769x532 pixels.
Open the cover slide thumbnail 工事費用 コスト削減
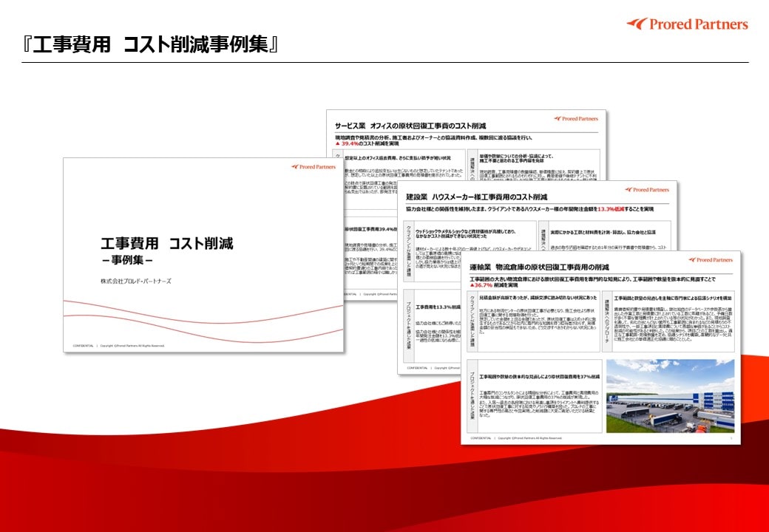pyautogui.click(x=203, y=255)
